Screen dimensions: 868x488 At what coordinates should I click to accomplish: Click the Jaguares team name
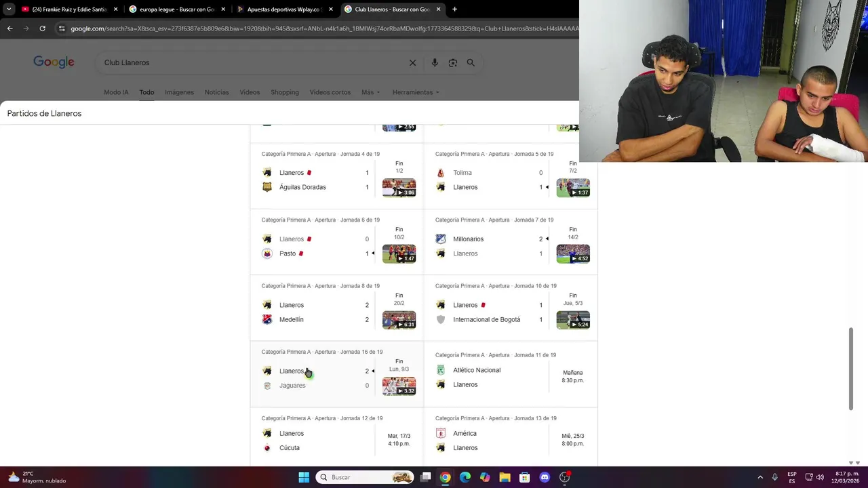(292, 386)
